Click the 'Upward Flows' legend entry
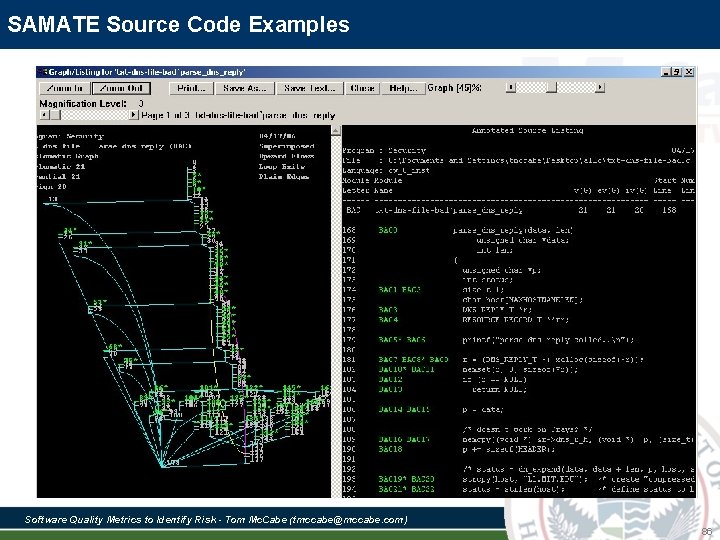The image size is (720, 540). pos(287,156)
